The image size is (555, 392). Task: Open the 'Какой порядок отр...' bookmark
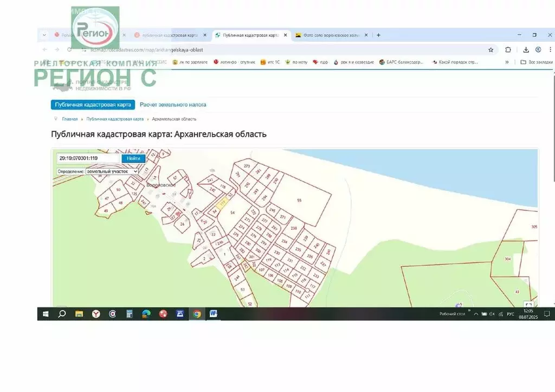click(455, 62)
